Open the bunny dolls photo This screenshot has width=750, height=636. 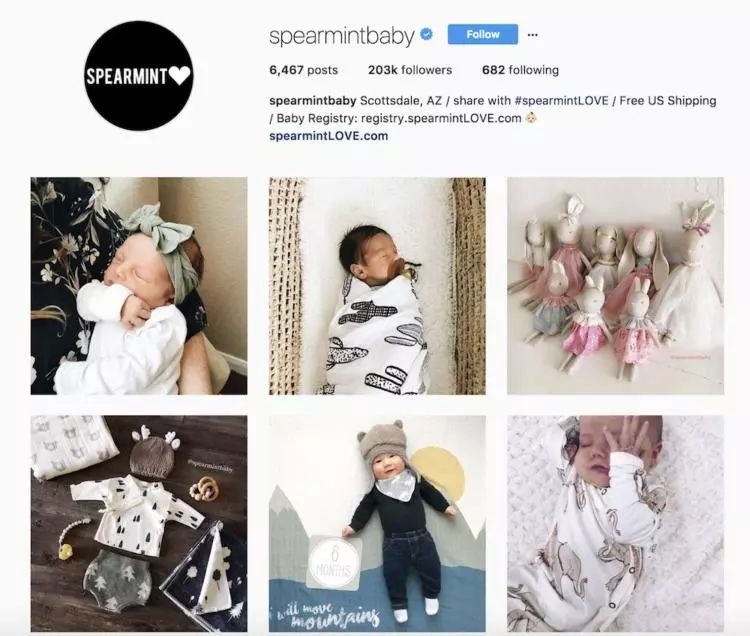click(x=616, y=286)
